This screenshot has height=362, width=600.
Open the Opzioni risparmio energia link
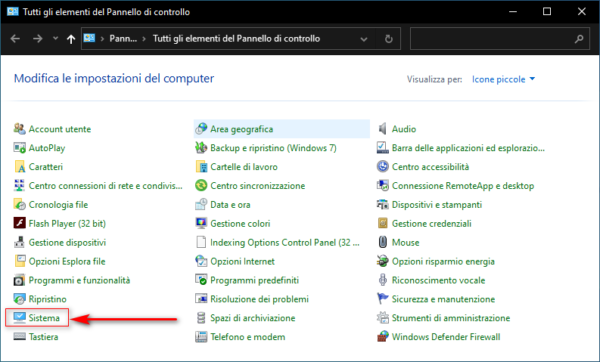coord(443,261)
